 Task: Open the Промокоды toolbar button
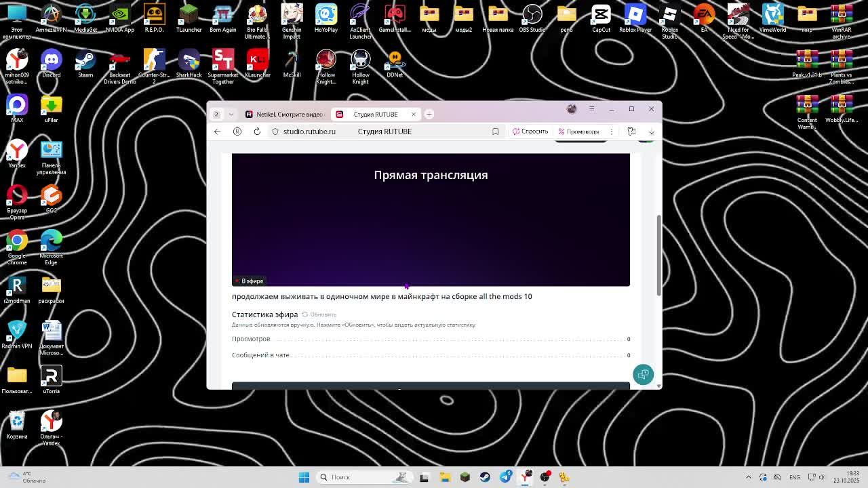point(578,131)
